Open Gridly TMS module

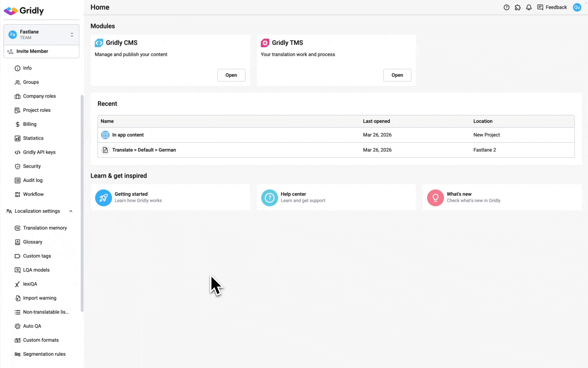397,75
